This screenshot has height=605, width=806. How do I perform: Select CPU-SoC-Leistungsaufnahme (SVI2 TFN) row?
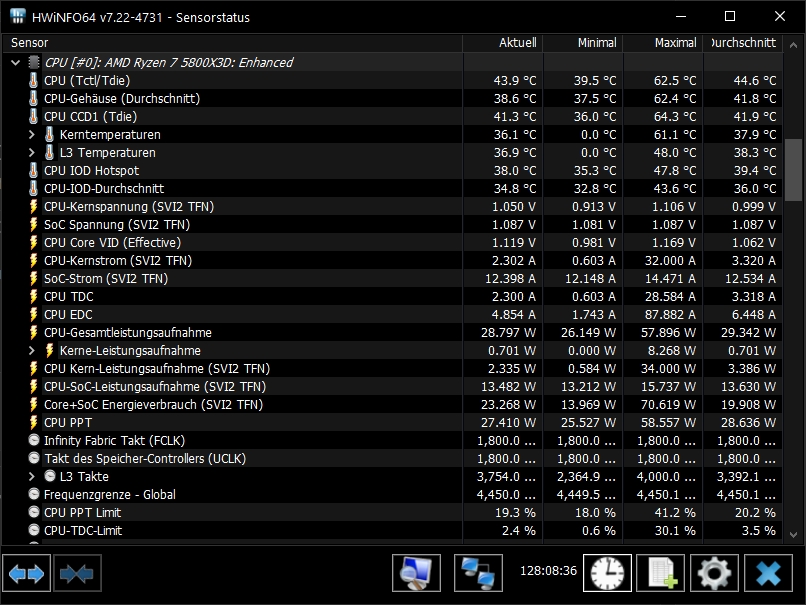click(x=392, y=387)
